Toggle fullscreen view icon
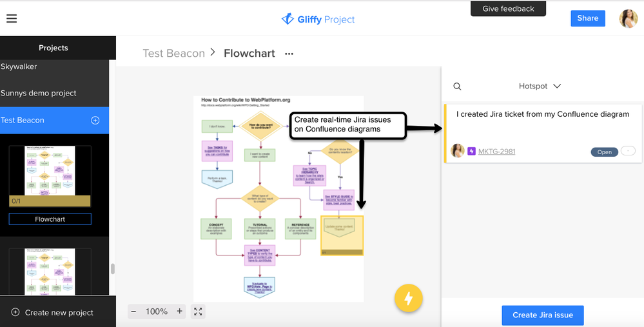The width and height of the screenshot is (644, 327). click(x=198, y=312)
